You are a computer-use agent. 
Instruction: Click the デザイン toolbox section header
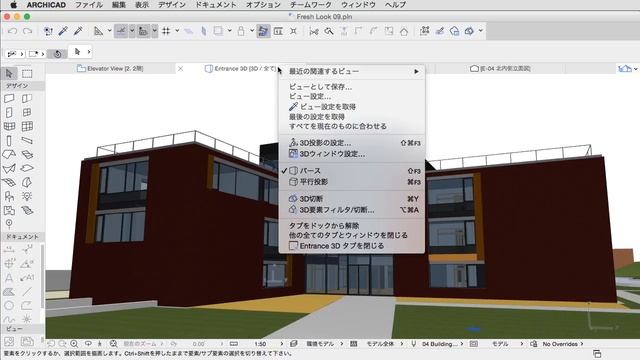(x=23, y=86)
